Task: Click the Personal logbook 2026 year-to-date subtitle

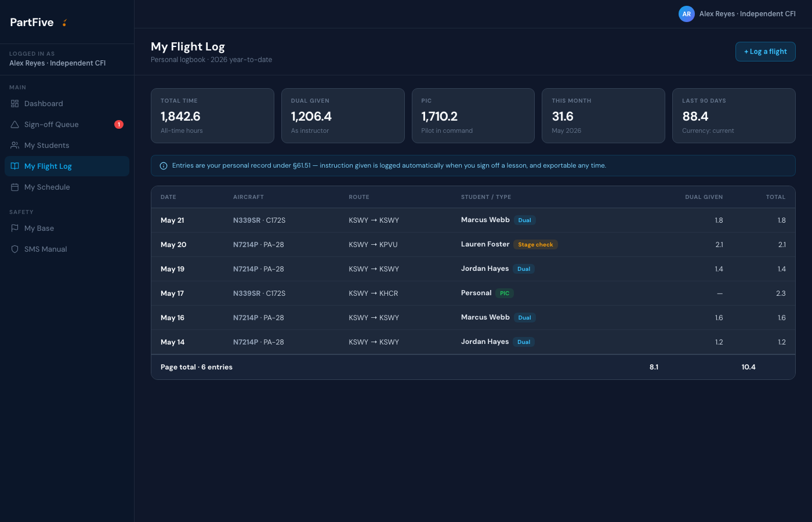Action: 211,60
